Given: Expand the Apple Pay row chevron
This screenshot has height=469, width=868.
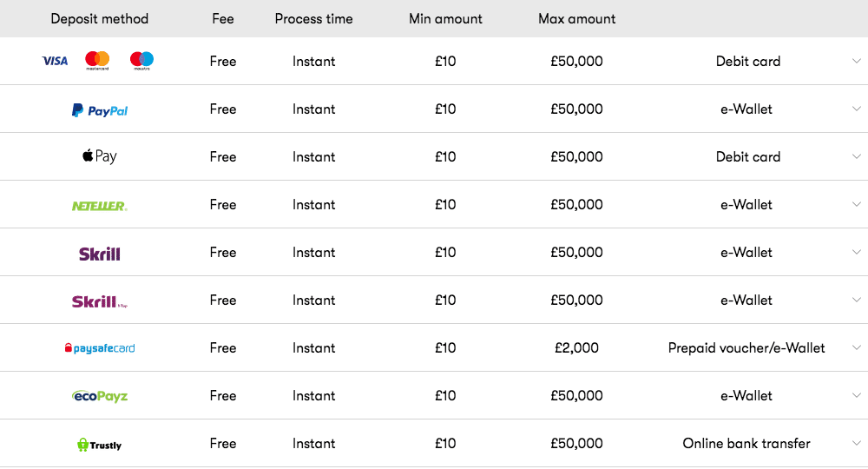Looking at the screenshot, I should [857, 156].
